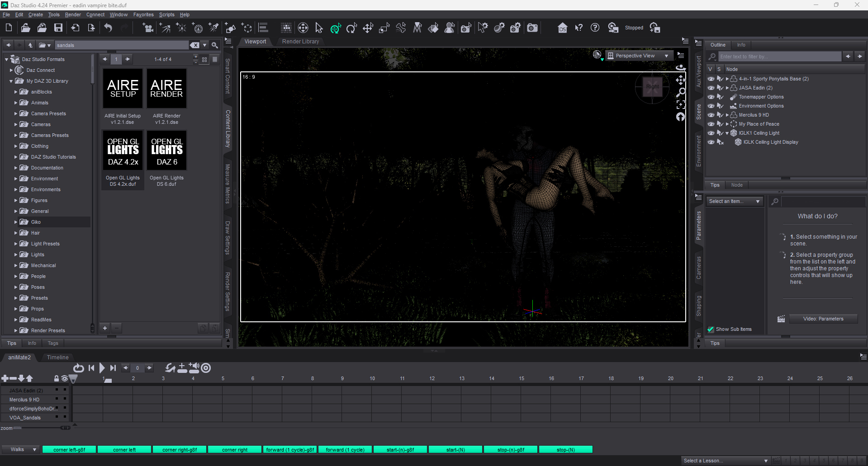
Task: Expand the Daz Connect tree node
Action: 11,70
